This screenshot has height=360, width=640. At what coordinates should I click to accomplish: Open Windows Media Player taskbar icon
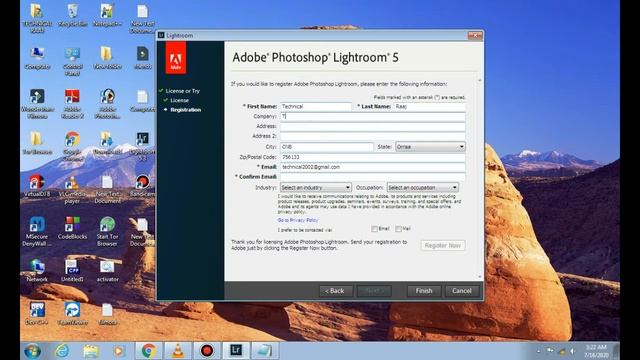tap(119, 351)
